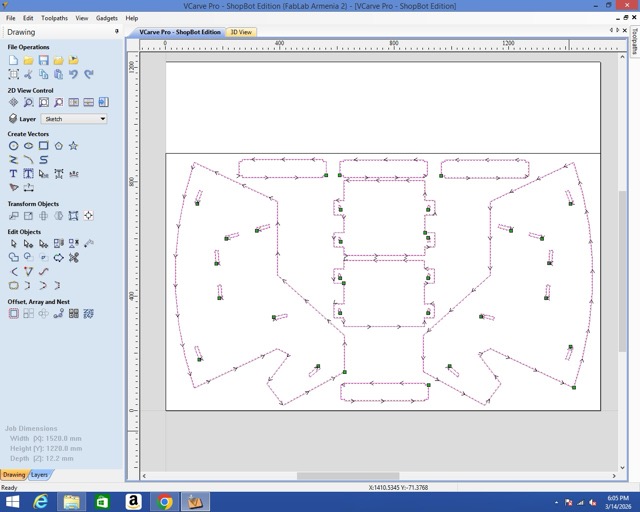
Task: Toggle the pin on the Drawing panel
Action: point(117,31)
